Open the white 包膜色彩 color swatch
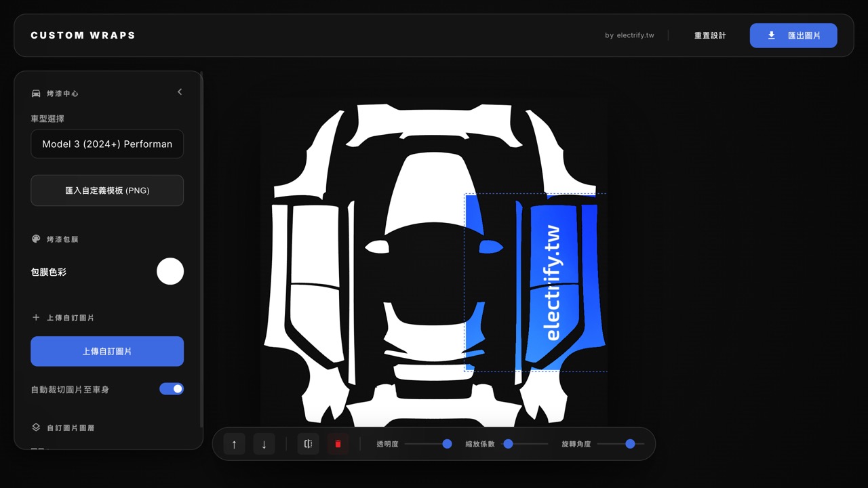This screenshot has width=868, height=488. 170,271
